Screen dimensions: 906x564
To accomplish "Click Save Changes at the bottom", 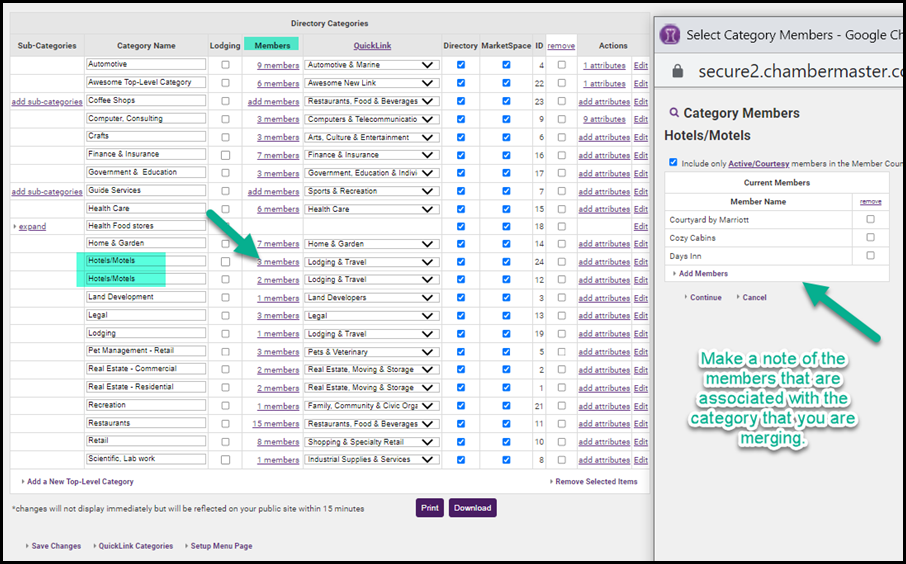I will pos(55,546).
